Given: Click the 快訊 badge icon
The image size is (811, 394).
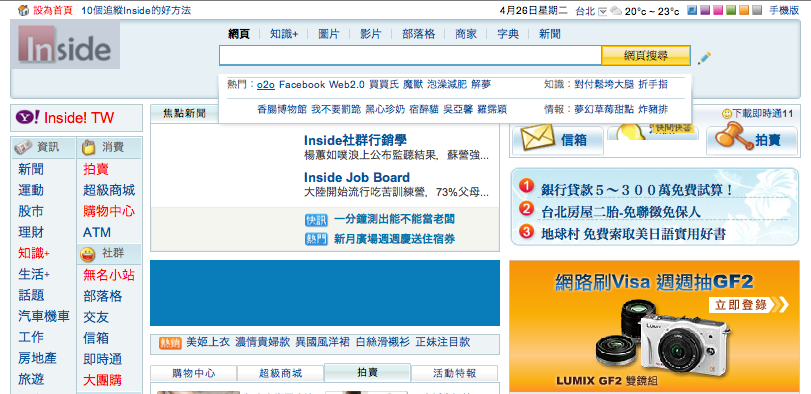Looking at the screenshot, I should click(316, 220).
